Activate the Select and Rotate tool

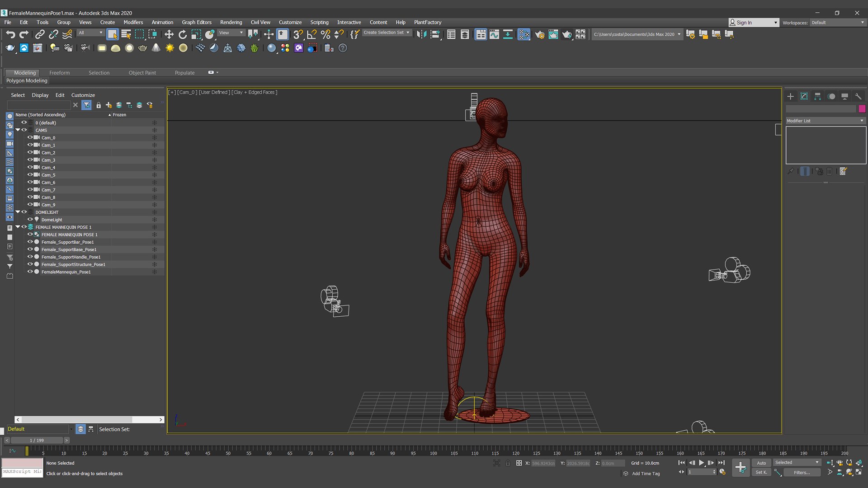(183, 34)
